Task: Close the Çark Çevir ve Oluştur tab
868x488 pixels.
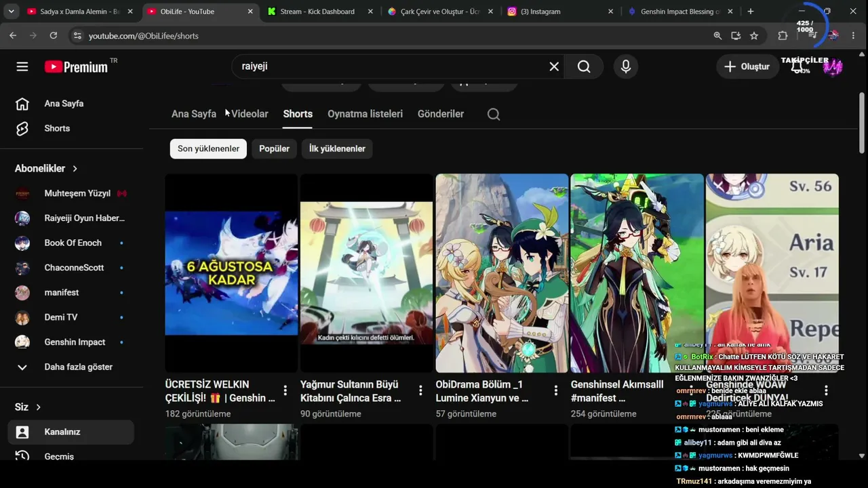Action: pyautogui.click(x=490, y=12)
